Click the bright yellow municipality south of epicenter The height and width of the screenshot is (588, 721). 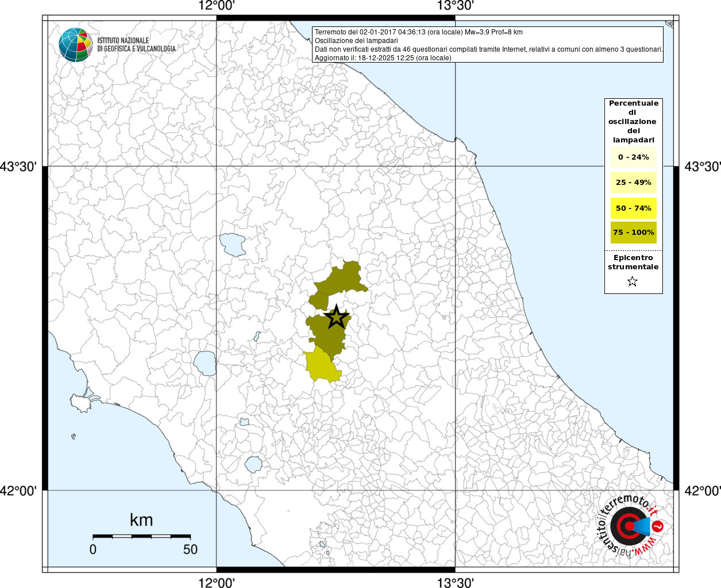322,365
